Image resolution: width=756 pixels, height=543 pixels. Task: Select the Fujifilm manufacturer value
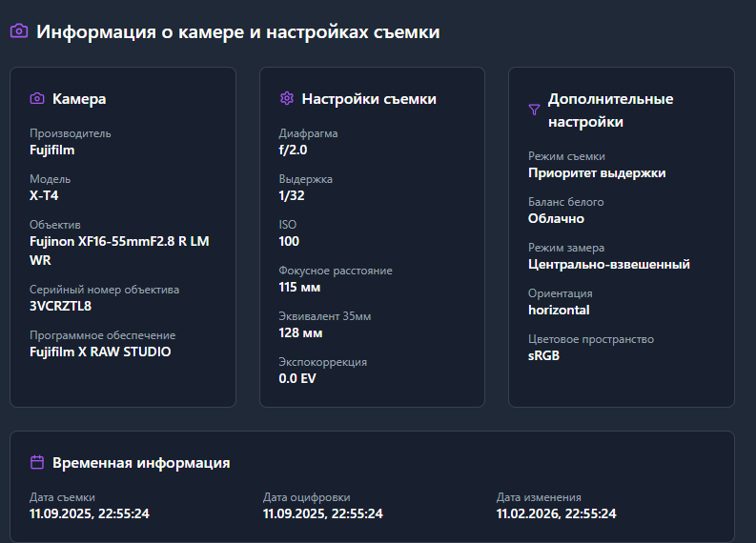click(52, 150)
